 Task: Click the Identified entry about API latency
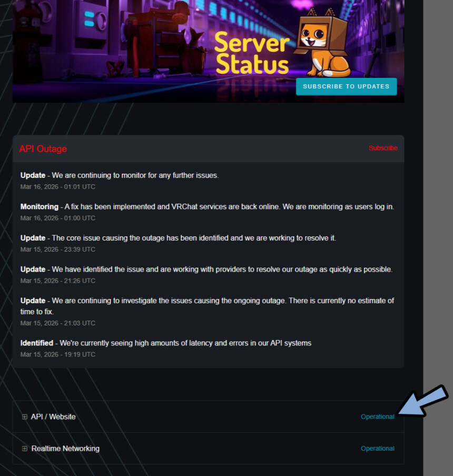(166, 343)
